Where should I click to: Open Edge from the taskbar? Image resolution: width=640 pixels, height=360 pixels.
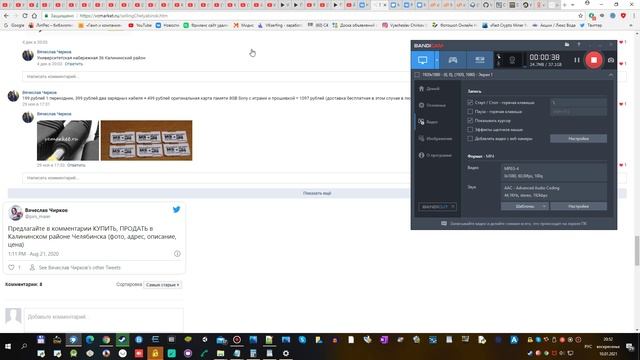click(90, 340)
